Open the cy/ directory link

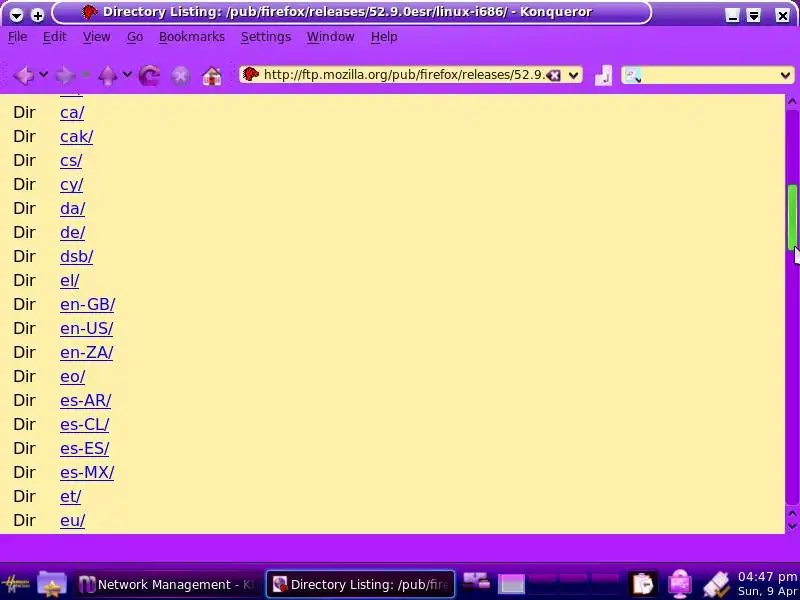[x=71, y=184]
